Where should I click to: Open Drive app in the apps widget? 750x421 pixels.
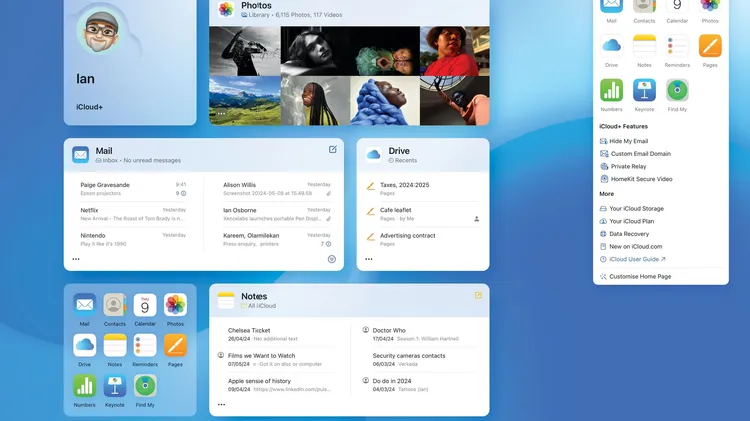[x=85, y=345]
